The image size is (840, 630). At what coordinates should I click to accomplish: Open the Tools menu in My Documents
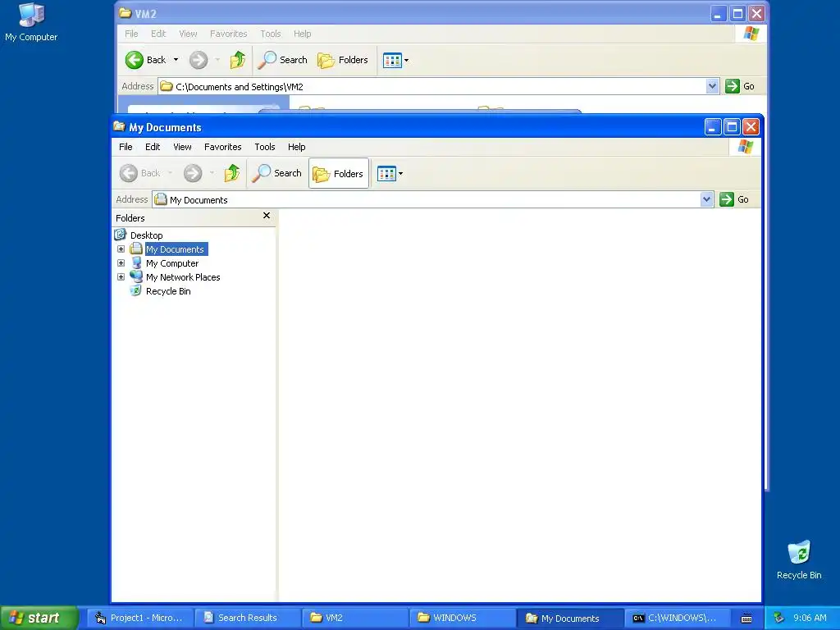pyautogui.click(x=265, y=147)
